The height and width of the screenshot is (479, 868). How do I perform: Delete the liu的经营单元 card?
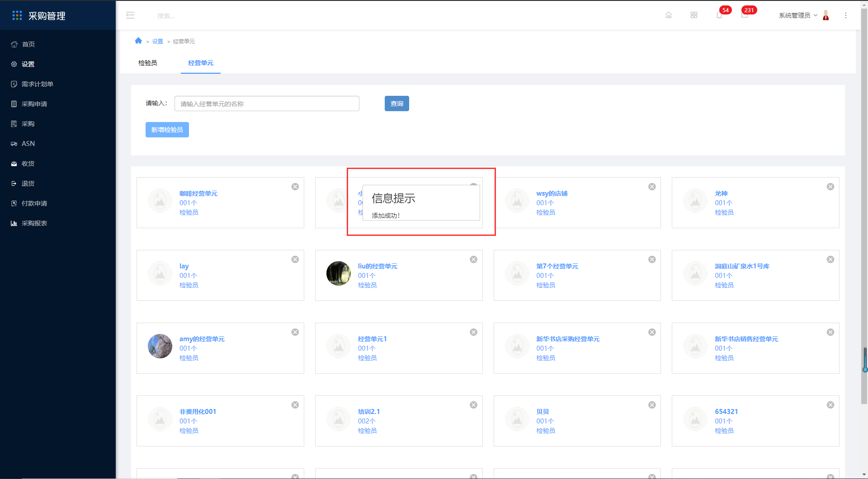coord(473,259)
